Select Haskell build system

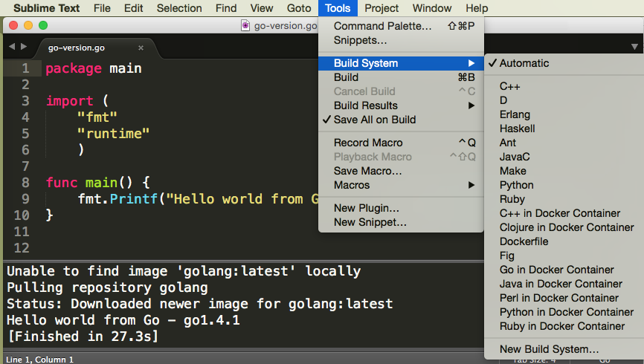click(x=564, y=129)
